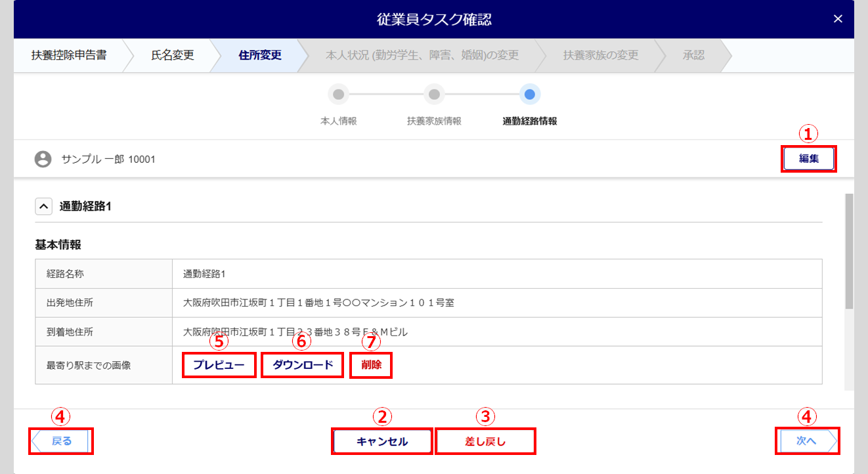Close the 従業員タスク確認 dialog
The width and height of the screenshot is (868, 474).
point(837,19)
